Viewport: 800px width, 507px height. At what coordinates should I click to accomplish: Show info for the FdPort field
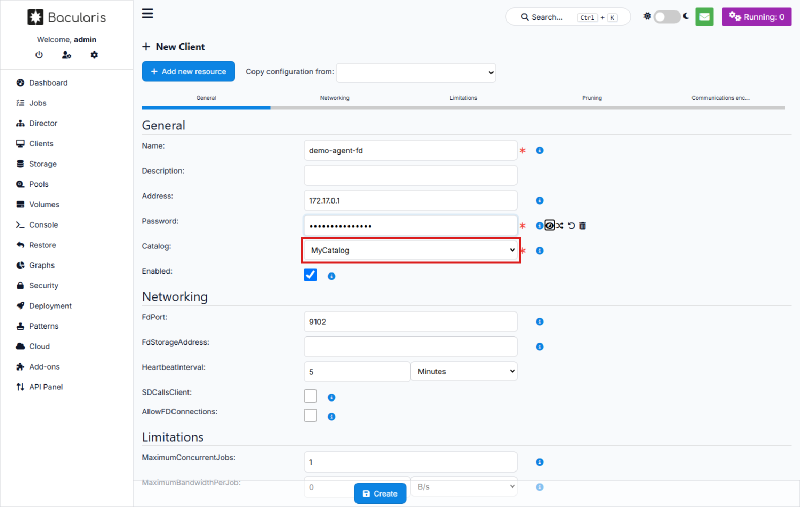[539, 321]
